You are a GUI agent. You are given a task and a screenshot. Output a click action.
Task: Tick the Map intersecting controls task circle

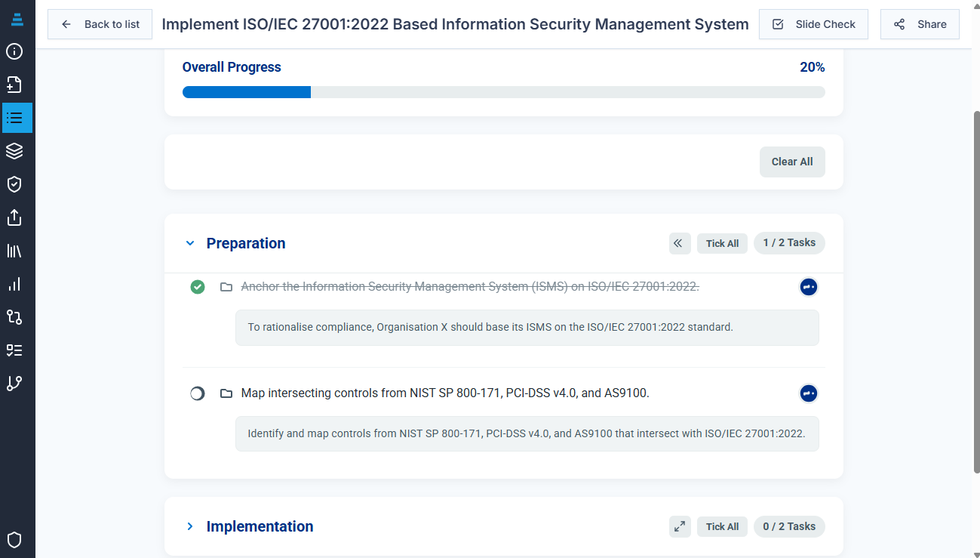coord(198,393)
